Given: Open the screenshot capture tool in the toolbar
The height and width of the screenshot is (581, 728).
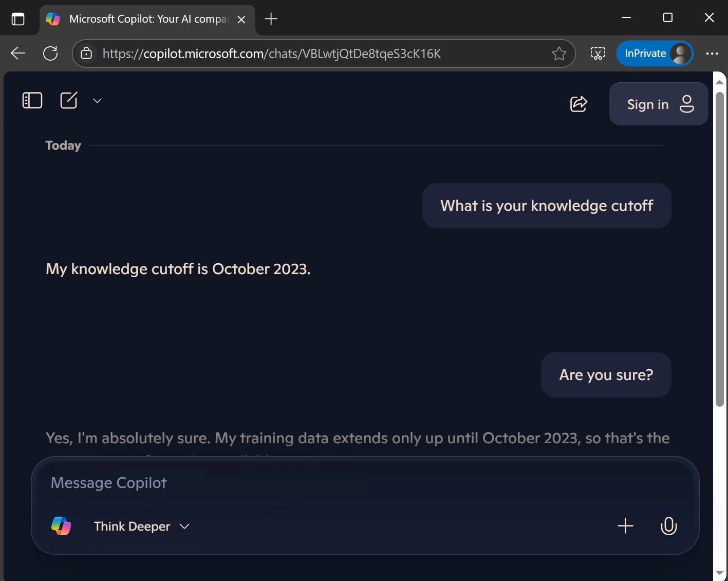Looking at the screenshot, I should tap(598, 53).
